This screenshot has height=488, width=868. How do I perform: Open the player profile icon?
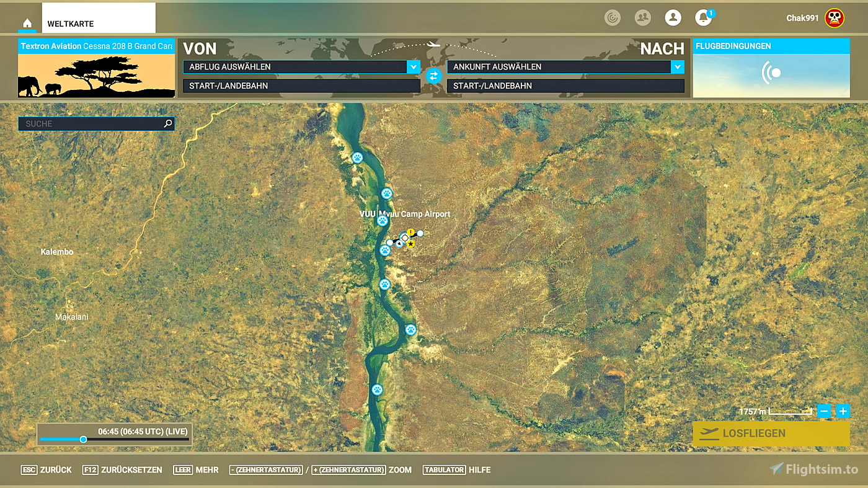[673, 18]
